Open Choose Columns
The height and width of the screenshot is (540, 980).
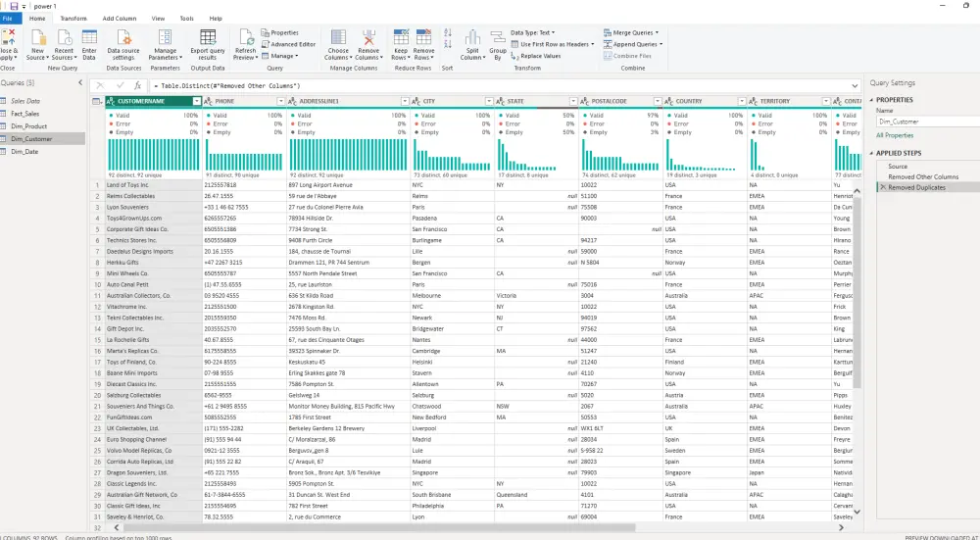click(x=338, y=45)
